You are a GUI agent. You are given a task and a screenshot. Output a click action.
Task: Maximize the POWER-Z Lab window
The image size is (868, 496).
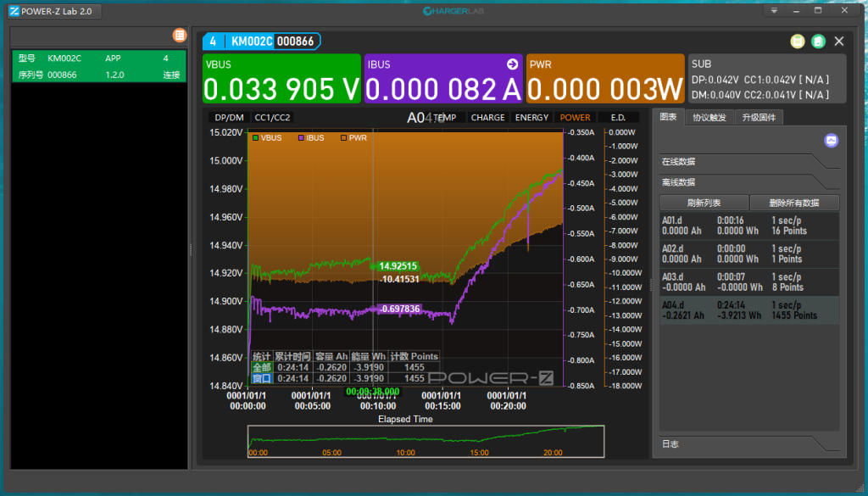[x=818, y=10]
